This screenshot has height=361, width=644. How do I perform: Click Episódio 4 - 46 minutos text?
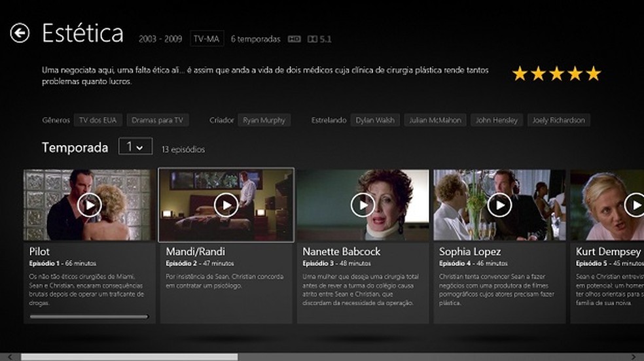(x=473, y=264)
